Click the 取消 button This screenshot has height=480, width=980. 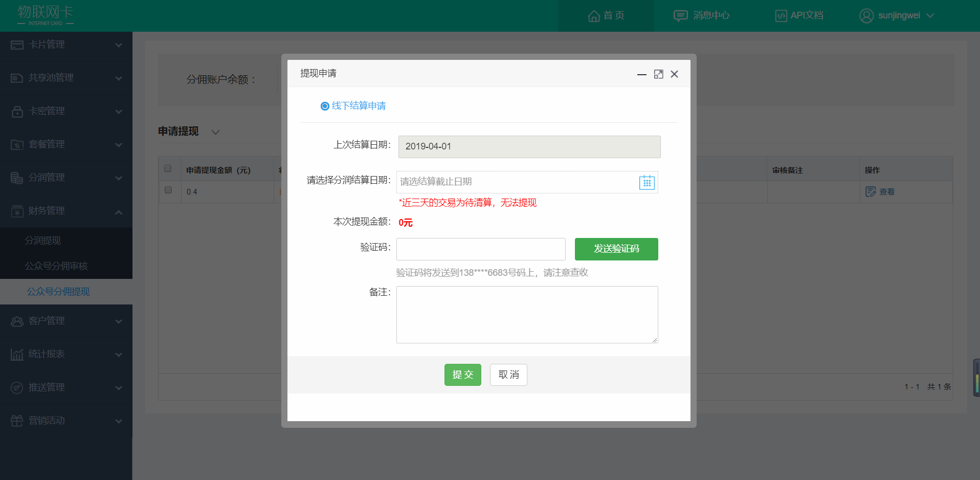pos(508,375)
